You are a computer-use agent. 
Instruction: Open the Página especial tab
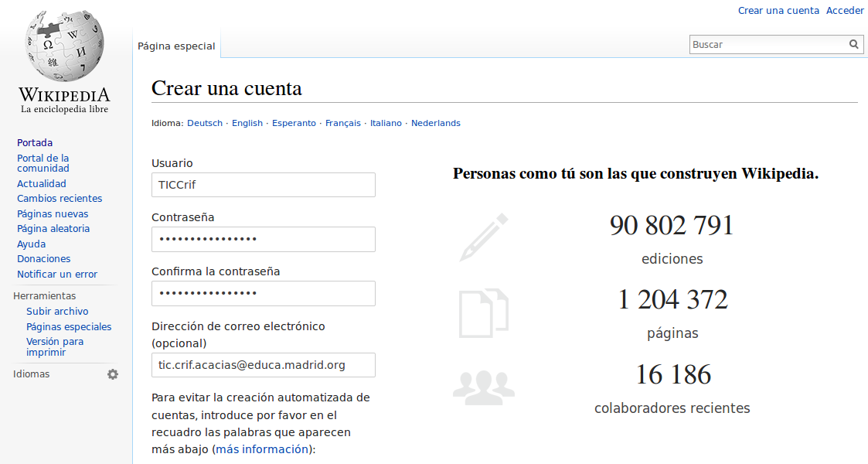pos(176,46)
